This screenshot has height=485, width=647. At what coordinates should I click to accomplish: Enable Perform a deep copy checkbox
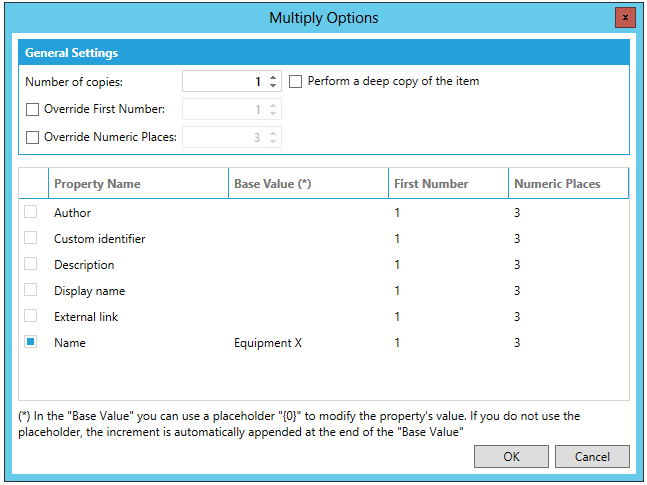tap(296, 82)
